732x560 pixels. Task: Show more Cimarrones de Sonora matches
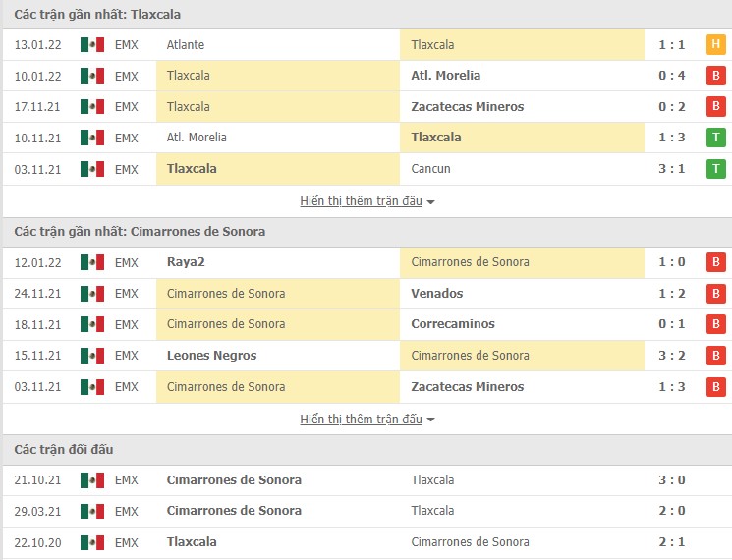367,420
